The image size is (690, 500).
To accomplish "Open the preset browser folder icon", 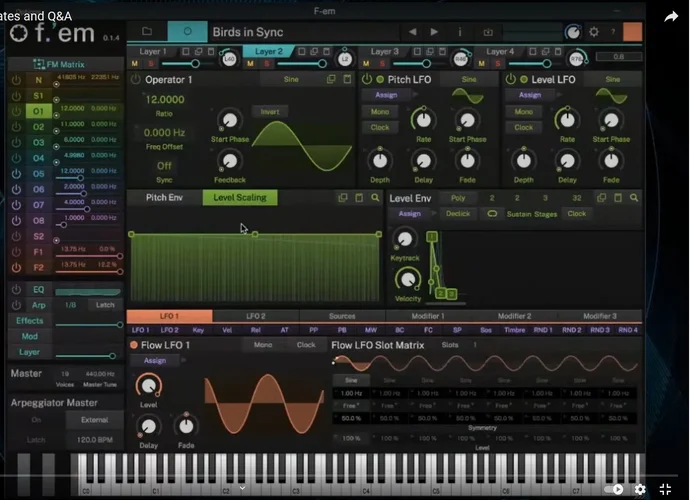I will 147,32.
